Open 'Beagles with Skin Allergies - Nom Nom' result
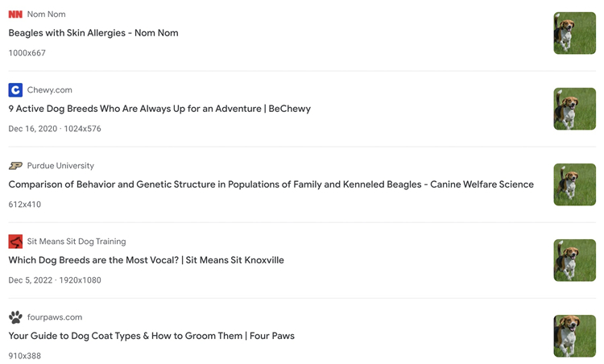 [x=93, y=33]
